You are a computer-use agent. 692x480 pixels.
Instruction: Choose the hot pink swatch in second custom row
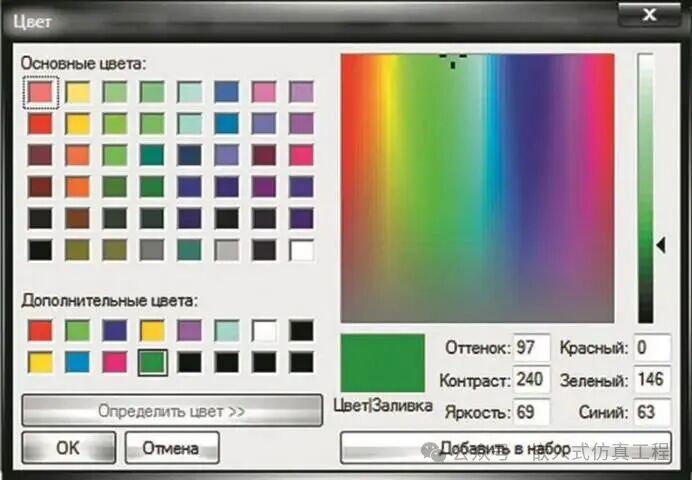click(115, 363)
